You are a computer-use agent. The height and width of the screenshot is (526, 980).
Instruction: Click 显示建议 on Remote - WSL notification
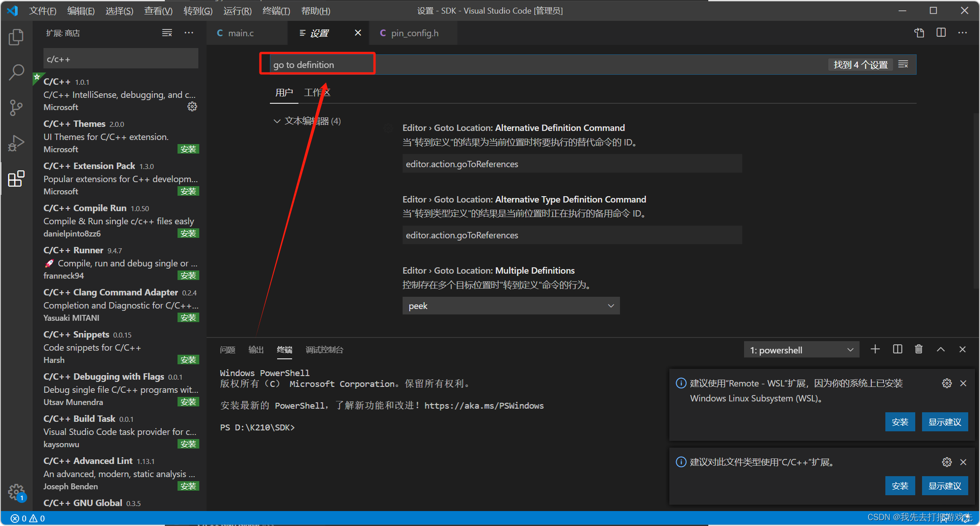tap(945, 422)
